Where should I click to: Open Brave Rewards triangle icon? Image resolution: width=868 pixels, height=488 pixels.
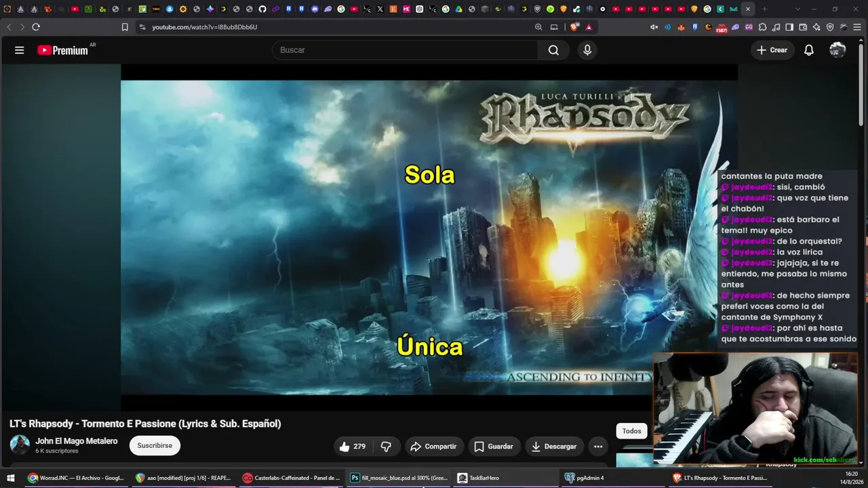(x=589, y=27)
